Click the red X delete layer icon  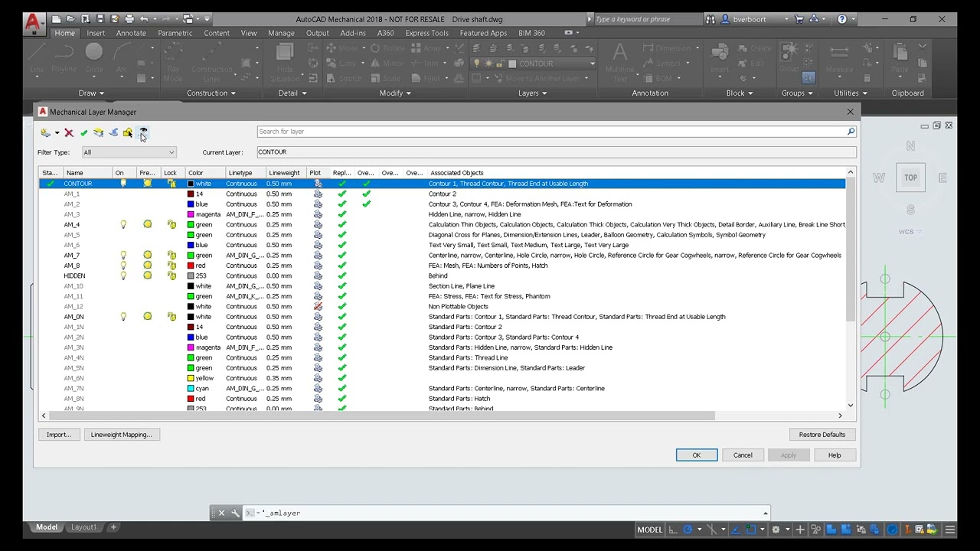point(69,133)
